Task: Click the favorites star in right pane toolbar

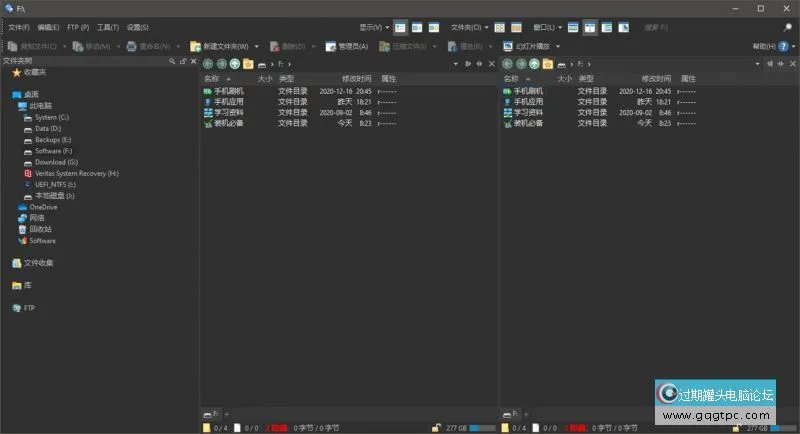Action: click(x=548, y=64)
